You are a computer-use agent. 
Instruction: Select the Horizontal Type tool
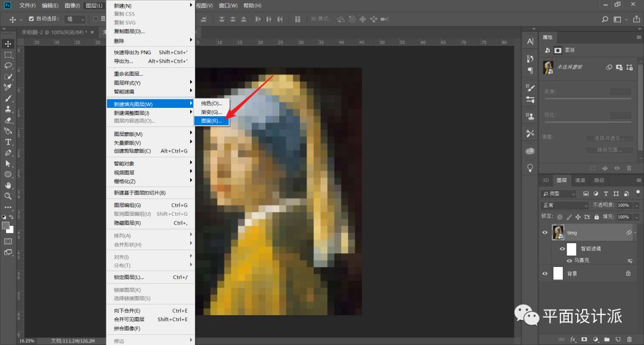tap(8, 142)
